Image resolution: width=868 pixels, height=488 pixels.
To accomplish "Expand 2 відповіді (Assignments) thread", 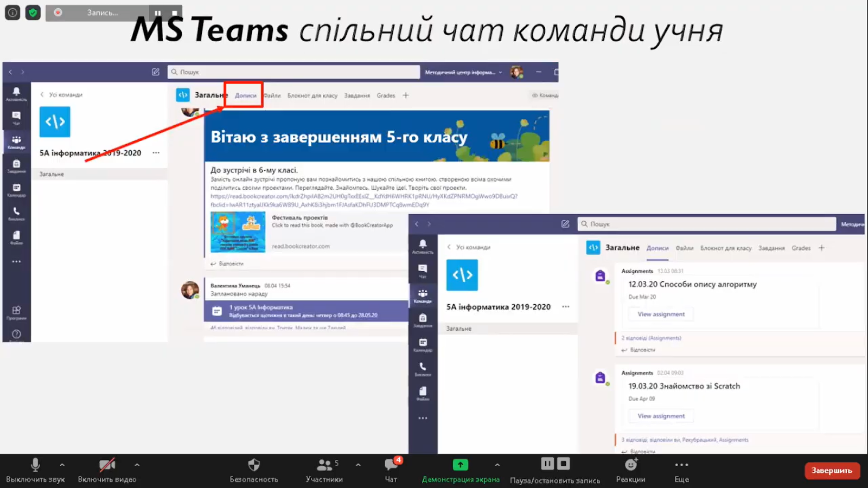I will click(651, 338).
